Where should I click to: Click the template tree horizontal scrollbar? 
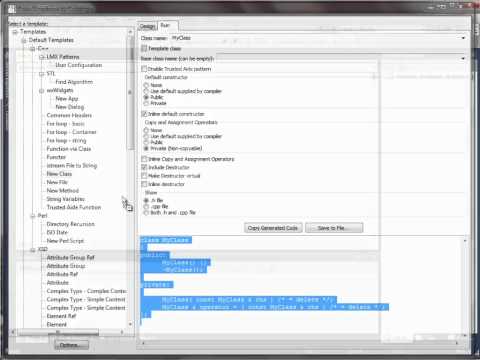(58, 332)
